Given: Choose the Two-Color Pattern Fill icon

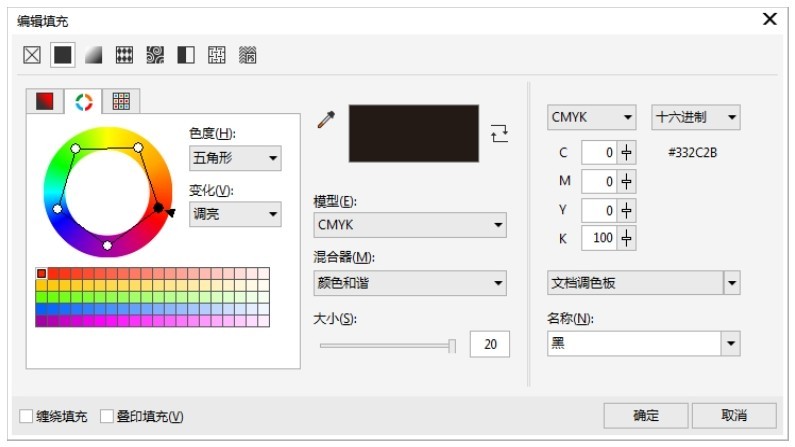Looking at the screenshot, I should (186, 55).
